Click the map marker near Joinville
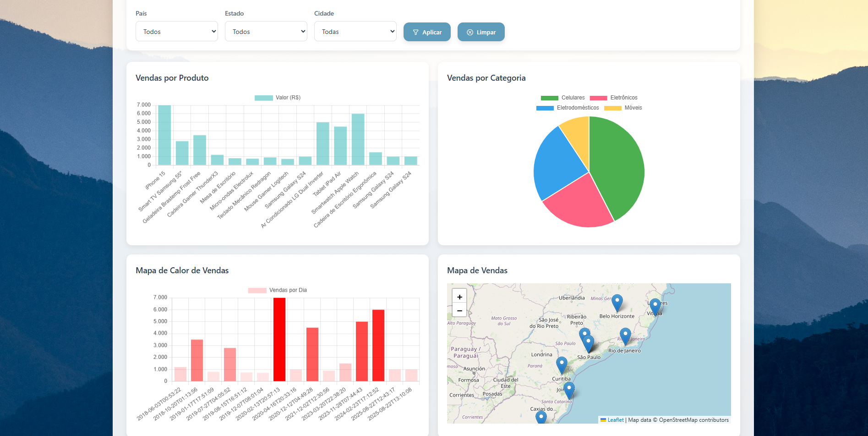The image size is (868, 436). (569, 390)
